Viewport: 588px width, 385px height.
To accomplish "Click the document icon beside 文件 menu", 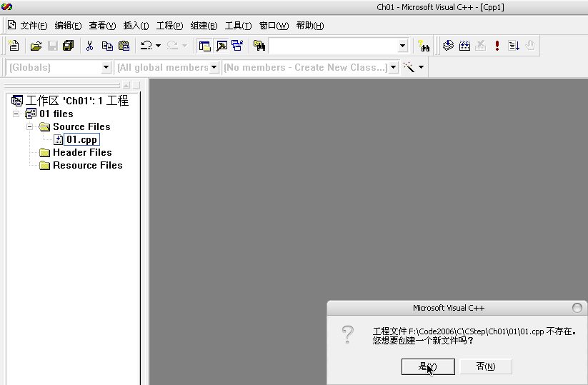I will pos(12,25).
